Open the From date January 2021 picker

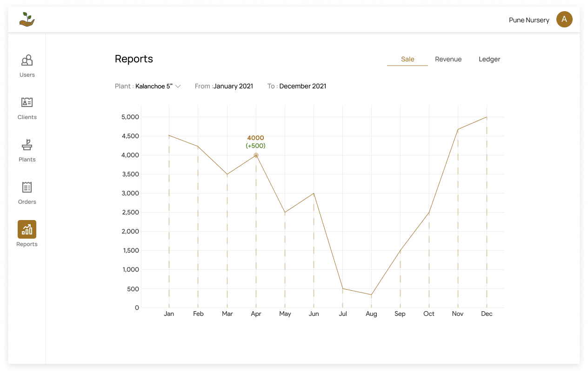tap(233, 86)
